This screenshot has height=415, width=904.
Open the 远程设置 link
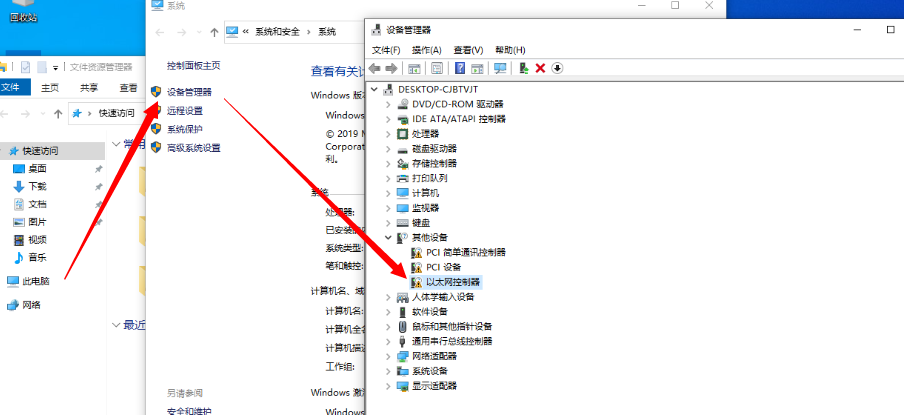[x=184, y=111]
